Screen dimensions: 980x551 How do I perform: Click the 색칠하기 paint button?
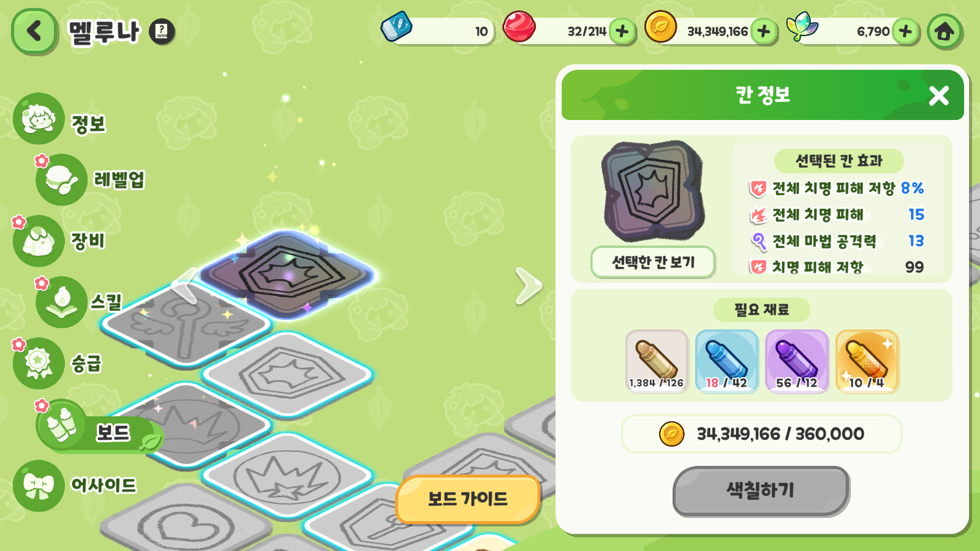tap(761, 490)
